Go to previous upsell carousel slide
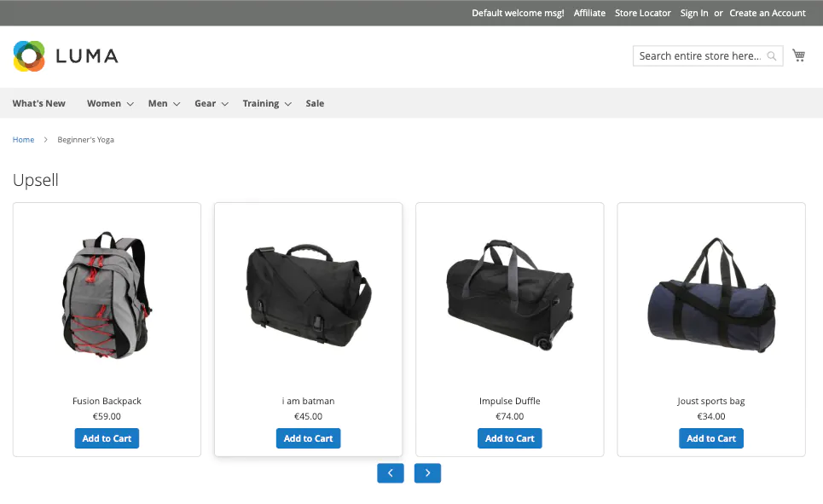This screenshot has height=504, width=823. click(x=391, y=473)
